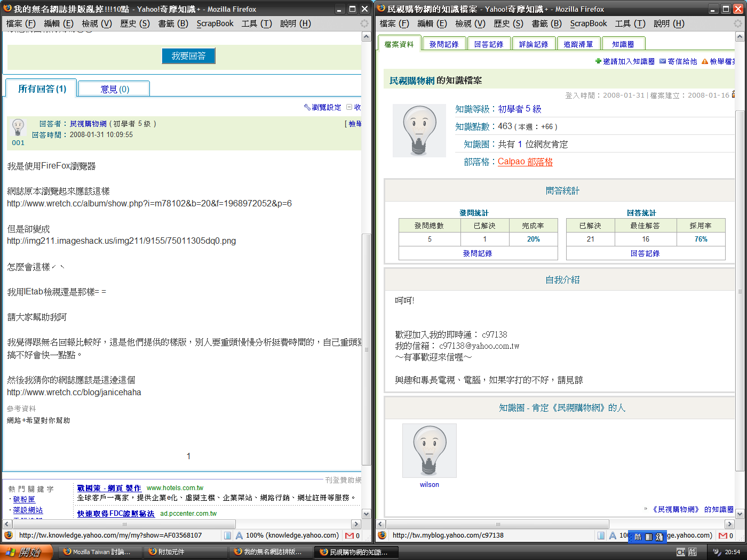Image resolution: width=747 pixels, height=560 pixels.
Task: Collapse answers using the minus box toggle
Action: pyautogui.click(x=349, y=107)
